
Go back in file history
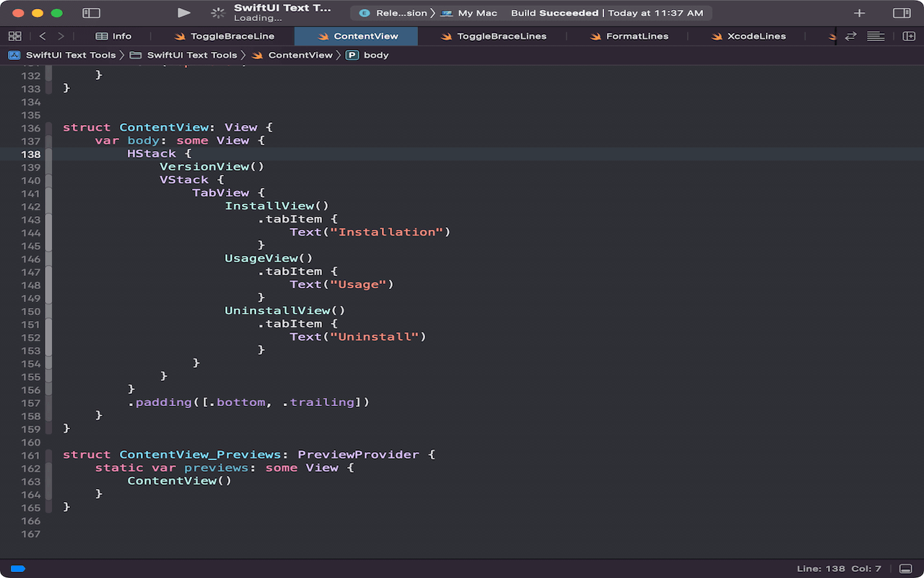[43, 36]
